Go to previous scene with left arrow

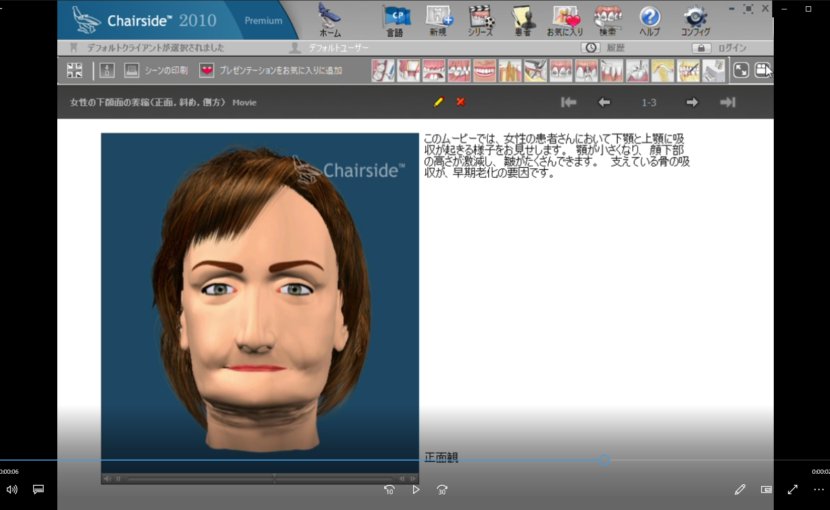(x=604, y=102)
